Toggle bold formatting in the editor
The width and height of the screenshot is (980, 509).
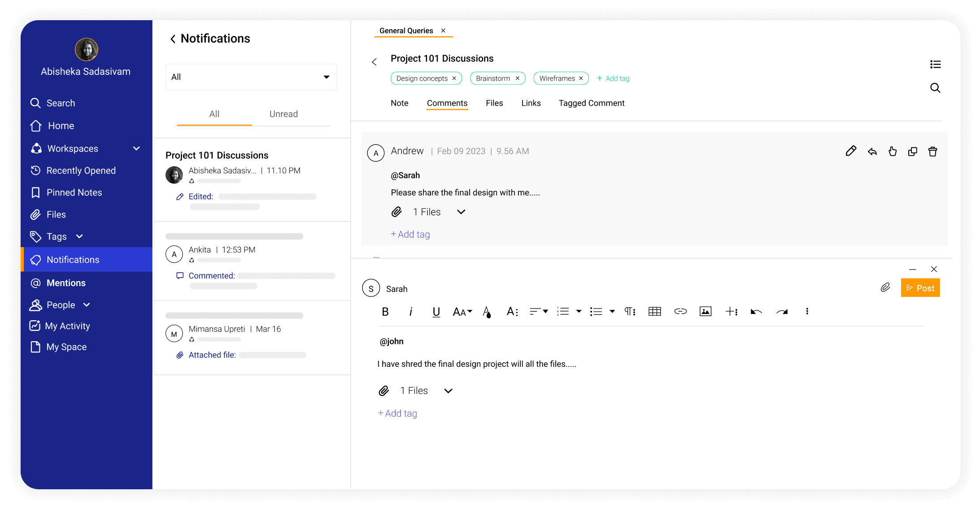coord(385,311)
